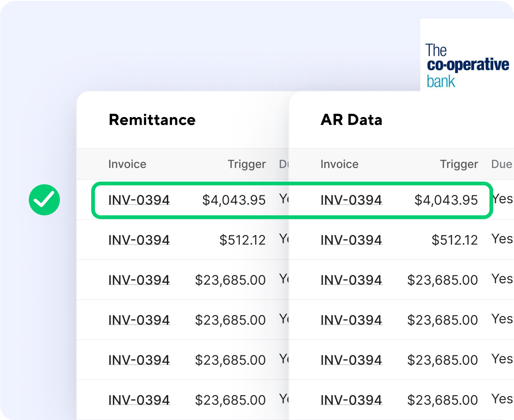Viewport: 514px width, 420px height.
Task: Sort by Invoice column in Remittance table
Action: click(x=127, y=164)
